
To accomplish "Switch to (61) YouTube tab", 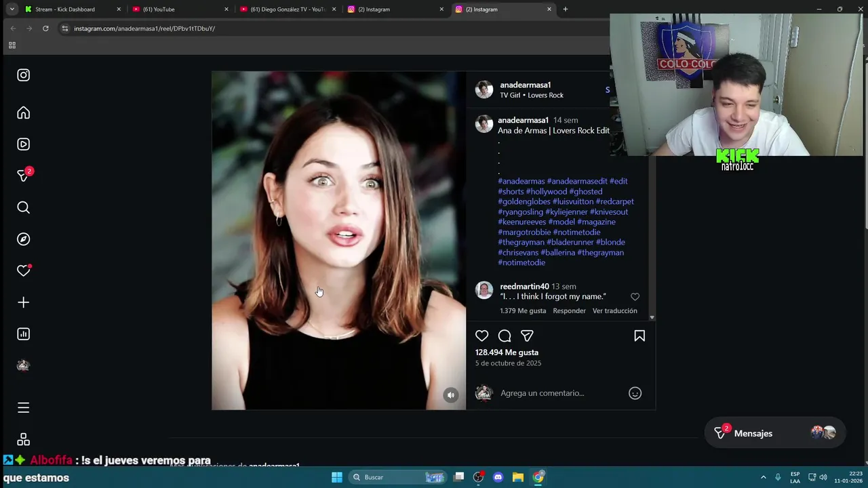I will pos(180,9).
